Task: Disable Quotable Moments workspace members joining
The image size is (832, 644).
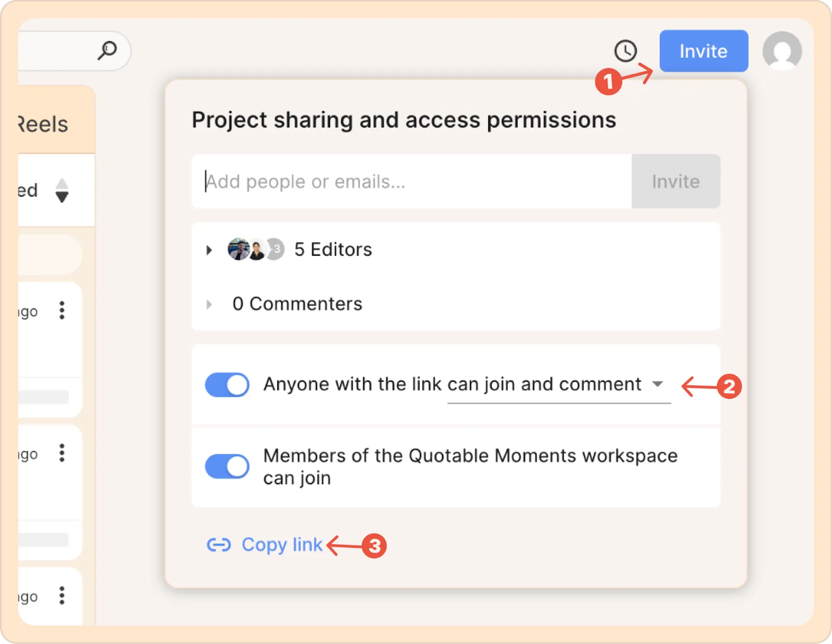Action: tap(227, 466)
